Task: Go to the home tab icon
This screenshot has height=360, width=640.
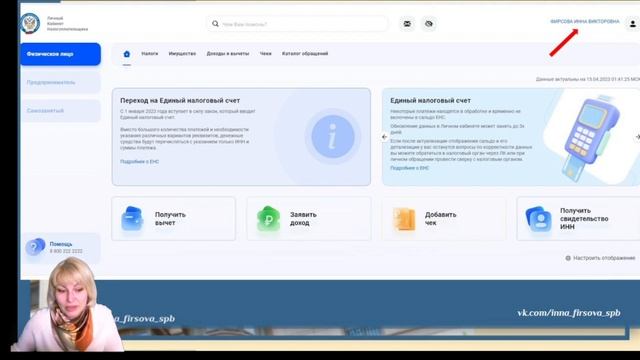Action: tap(127, 53)
